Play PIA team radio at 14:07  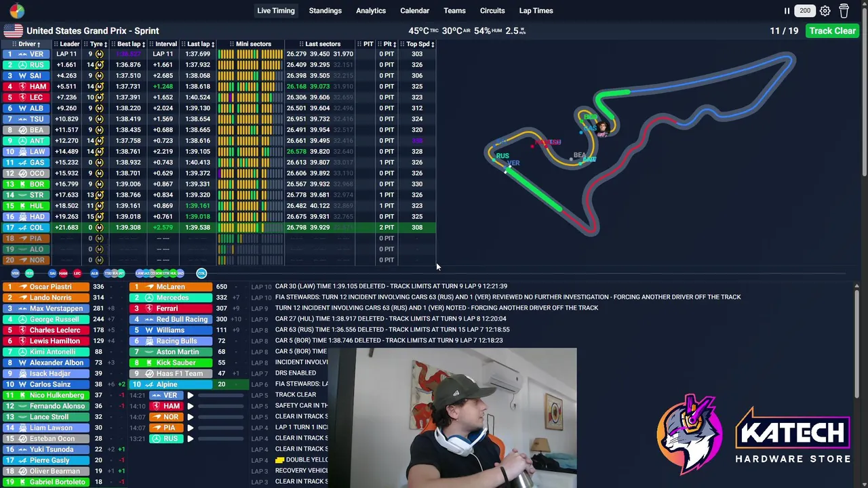click(x=190, y=428)
